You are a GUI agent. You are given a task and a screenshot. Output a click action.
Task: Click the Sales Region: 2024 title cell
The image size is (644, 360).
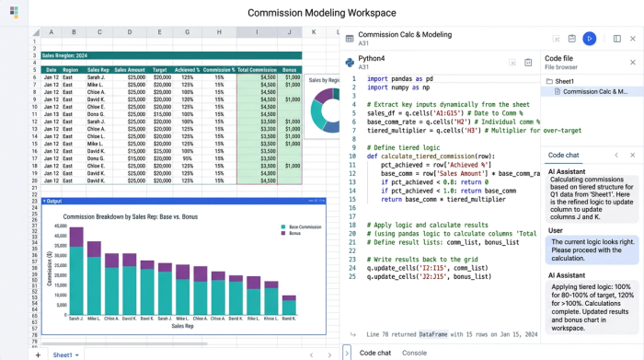tap(171, 55)
